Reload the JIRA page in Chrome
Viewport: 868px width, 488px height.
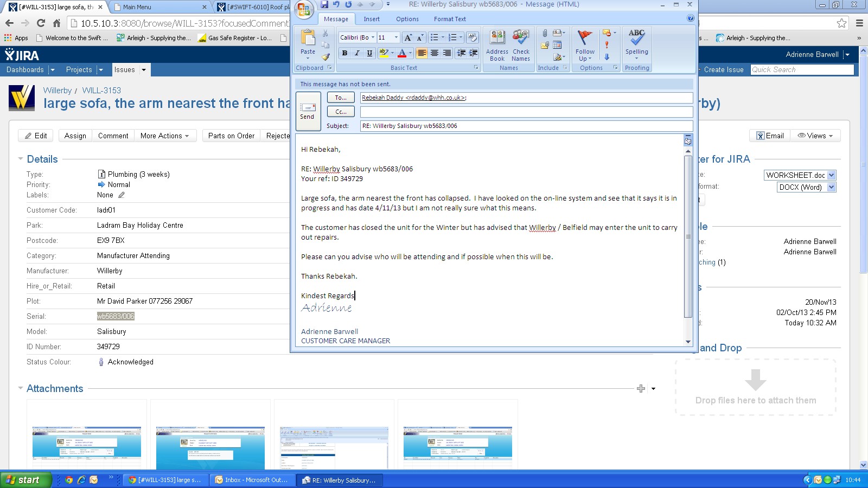41,23
